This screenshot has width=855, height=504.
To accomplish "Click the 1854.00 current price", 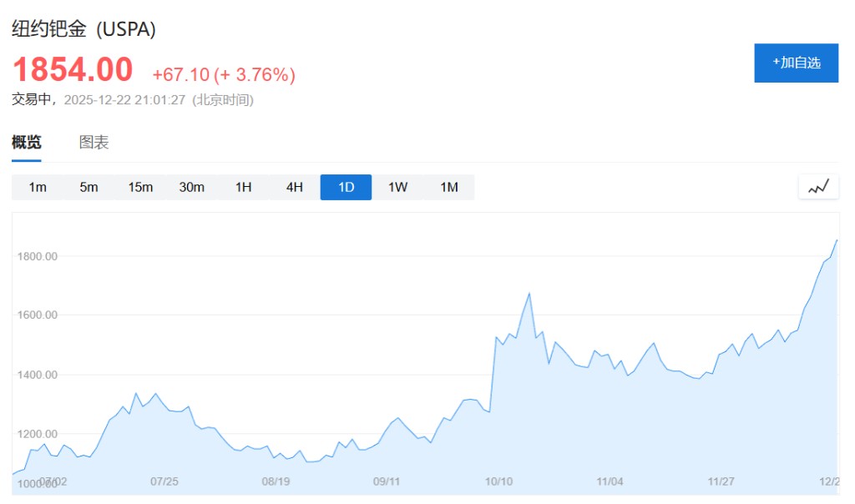I will pyautogui.click(x=73, y=69).
